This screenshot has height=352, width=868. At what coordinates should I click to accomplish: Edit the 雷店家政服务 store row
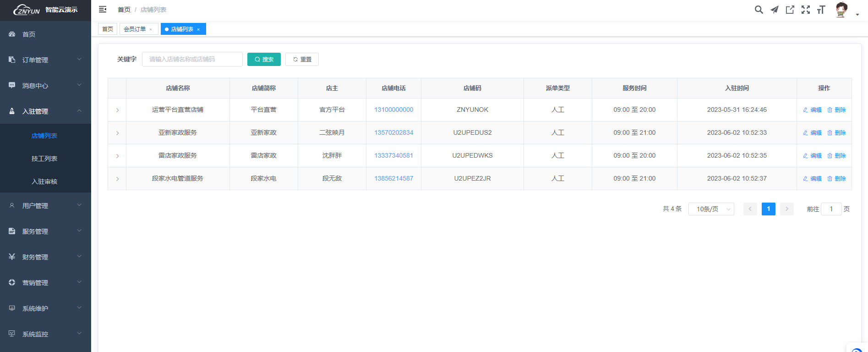tap(812, 156)
